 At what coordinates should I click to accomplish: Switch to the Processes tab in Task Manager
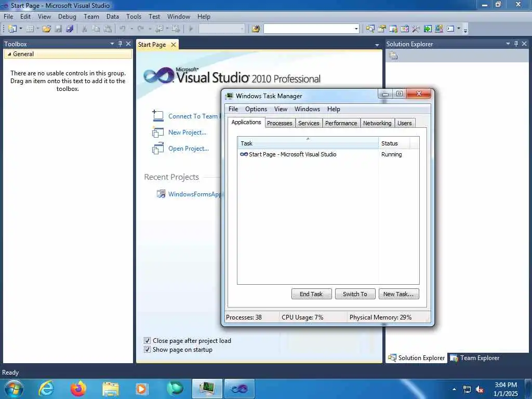280,123
